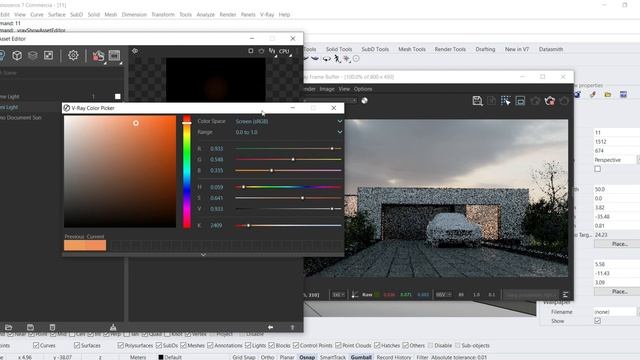Click saturation-value gradient square in Color Picker
The image size is (640, 360).
tap(120, 171)
